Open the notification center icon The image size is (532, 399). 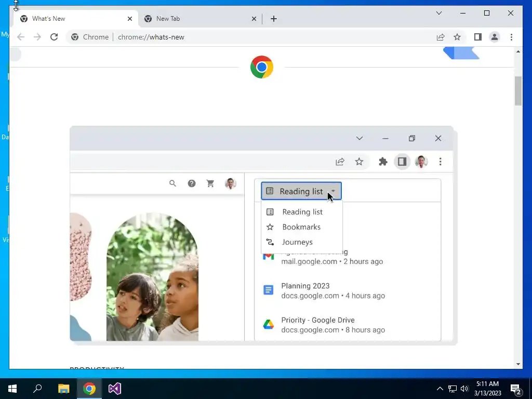point(516,389)
